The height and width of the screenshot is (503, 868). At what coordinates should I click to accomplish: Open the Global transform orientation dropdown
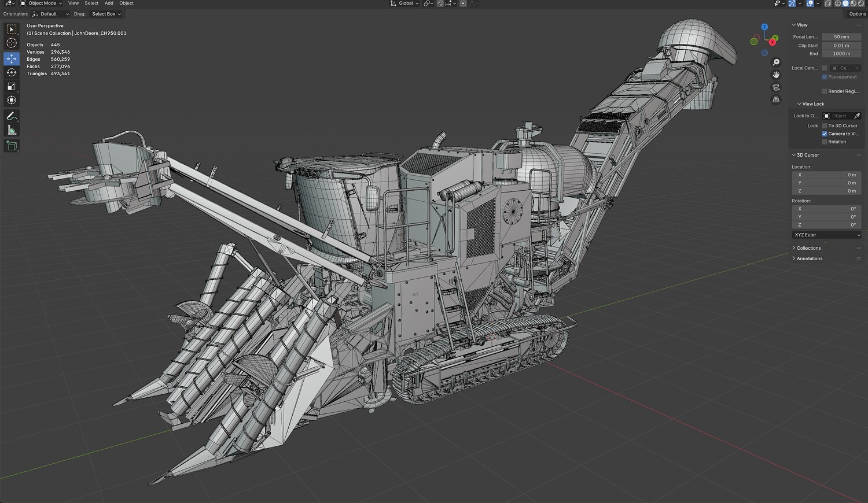tap(404, 3)
